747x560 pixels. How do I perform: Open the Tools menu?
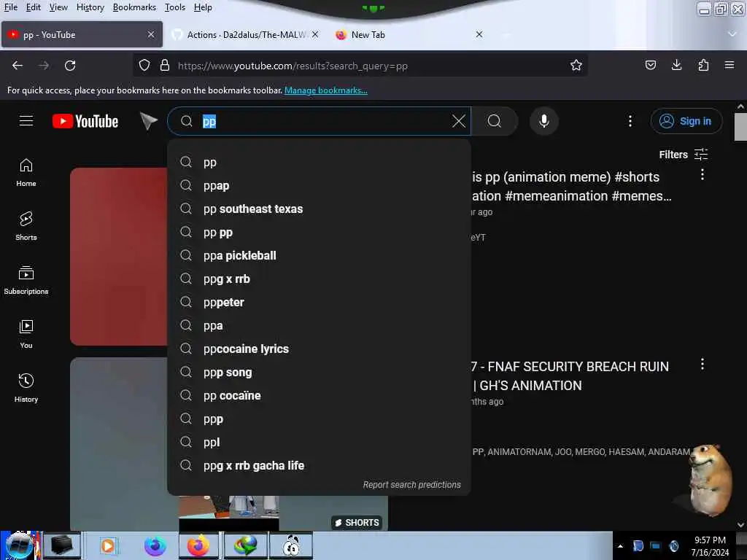(x=175, y=7)
